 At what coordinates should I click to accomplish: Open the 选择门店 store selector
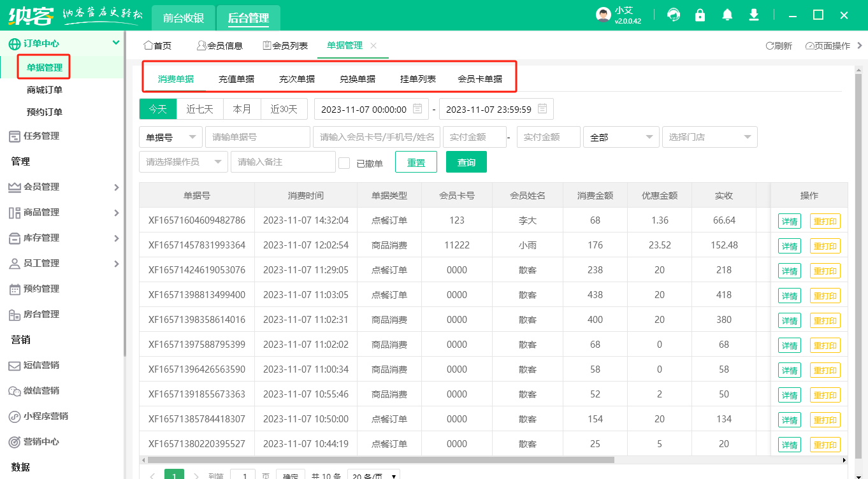click(709, 136)
